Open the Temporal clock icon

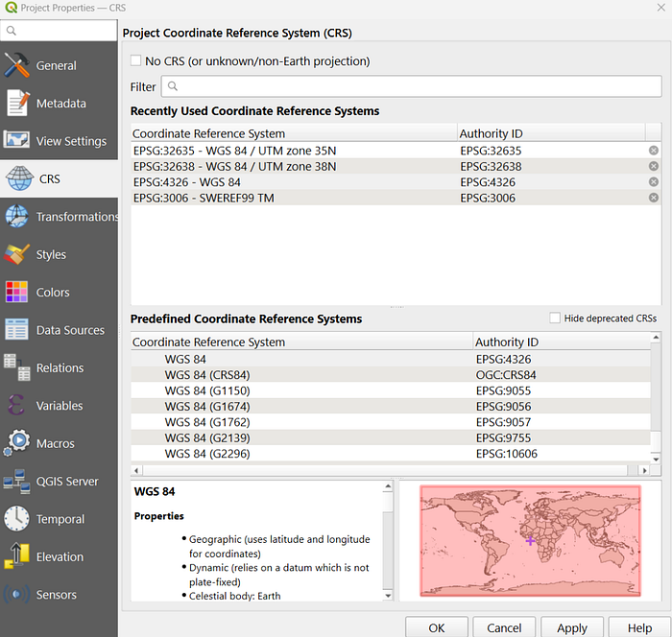click(16, 518)
